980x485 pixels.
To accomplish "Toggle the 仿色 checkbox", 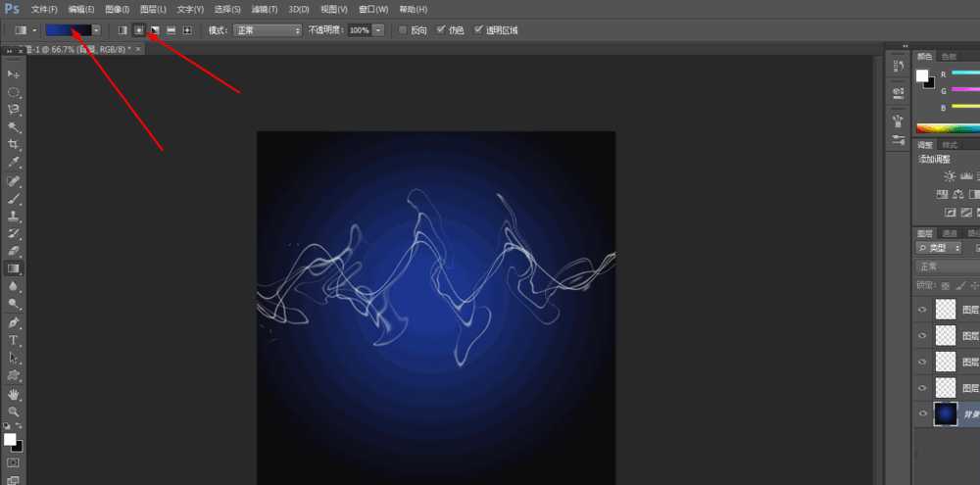I will pos(441,30).
